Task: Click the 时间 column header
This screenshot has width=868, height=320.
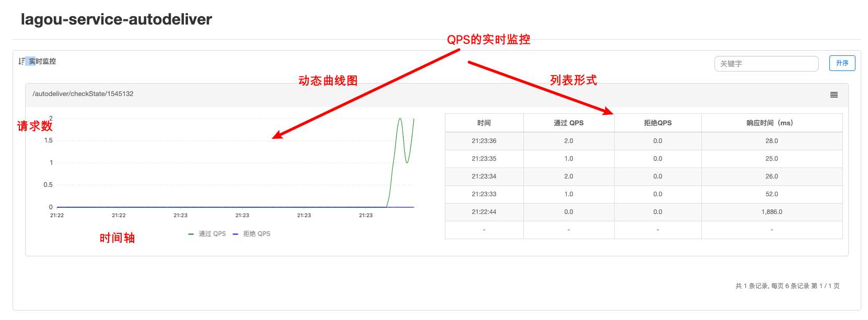Action: coord(484,123)
